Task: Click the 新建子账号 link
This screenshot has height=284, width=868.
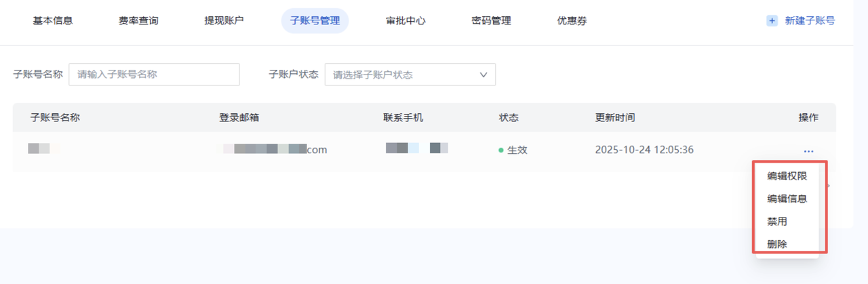Action: click(x=810, y=21)
